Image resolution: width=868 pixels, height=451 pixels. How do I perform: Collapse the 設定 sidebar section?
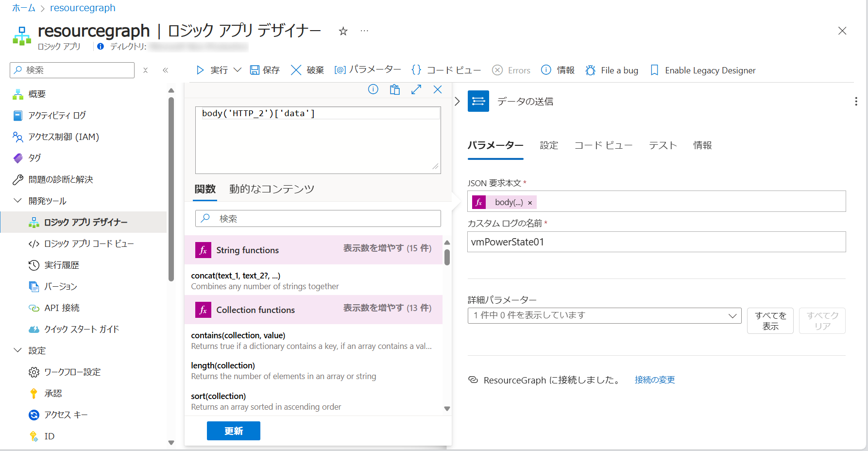17,350
